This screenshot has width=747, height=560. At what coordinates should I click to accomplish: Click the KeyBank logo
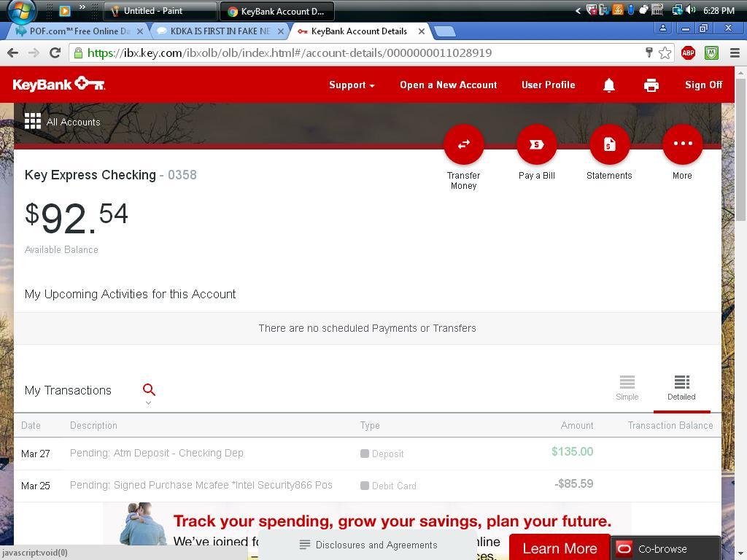[58, 85]
